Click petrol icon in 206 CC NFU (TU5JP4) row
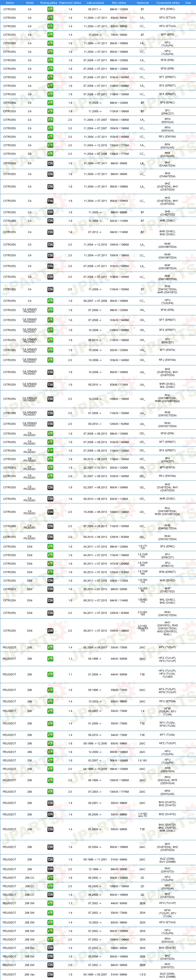The width and height of the screenshot is (196, 980). 50,878
